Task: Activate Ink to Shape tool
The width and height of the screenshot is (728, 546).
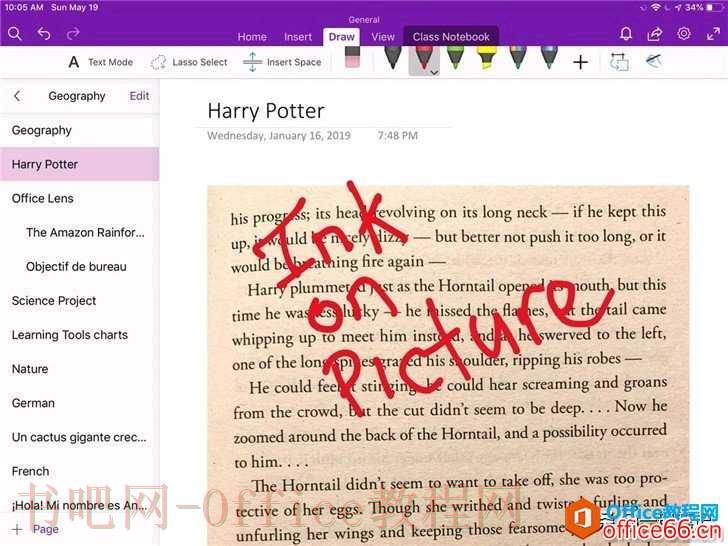Action: [619, 62]
